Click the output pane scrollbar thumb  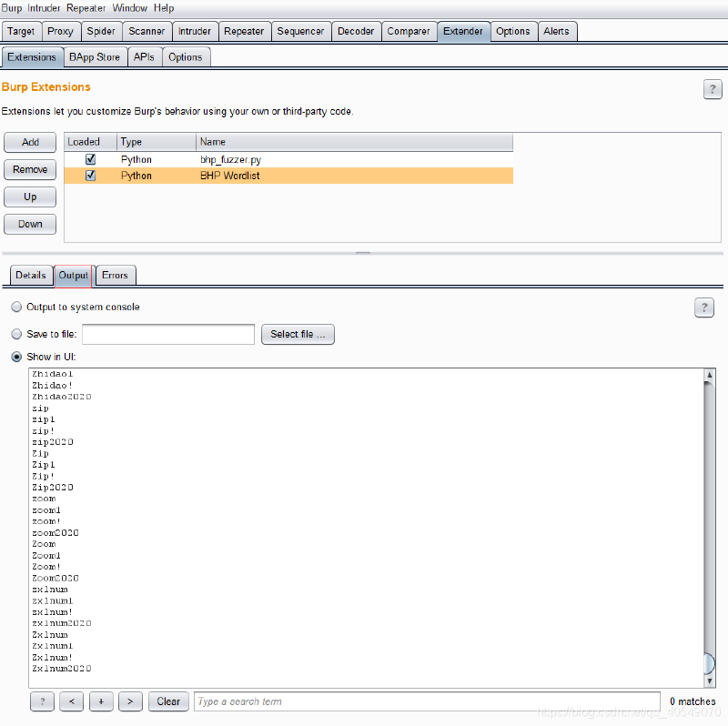click(x=710, y=664)
